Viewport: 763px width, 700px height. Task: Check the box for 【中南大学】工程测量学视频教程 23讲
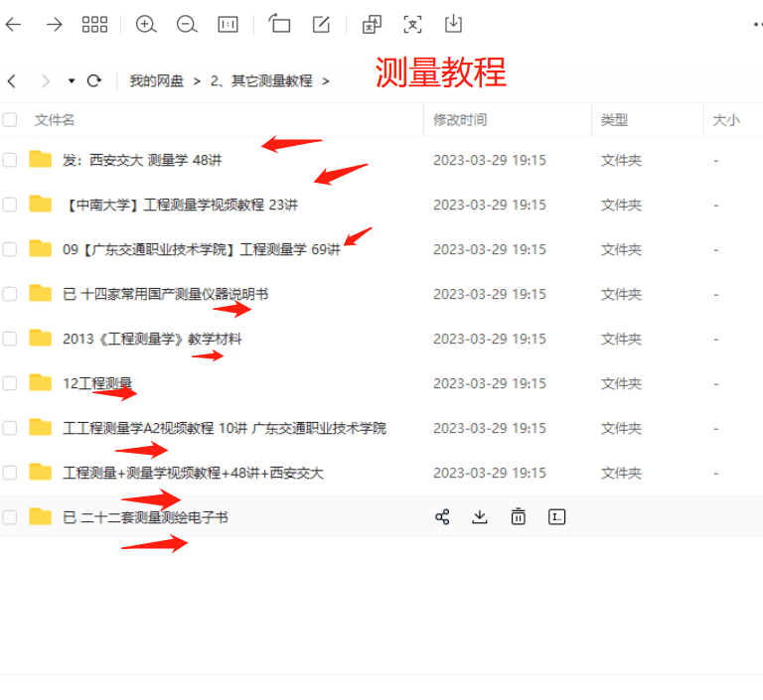[x=9, y=205]
